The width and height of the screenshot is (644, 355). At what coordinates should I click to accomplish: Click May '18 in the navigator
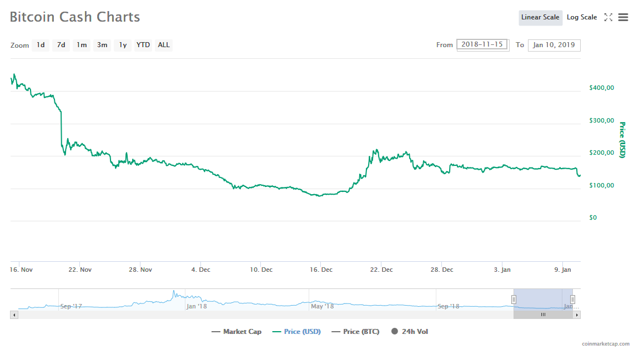[x=323, y=306]
